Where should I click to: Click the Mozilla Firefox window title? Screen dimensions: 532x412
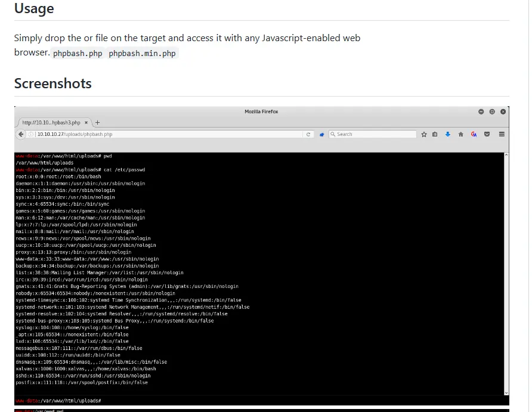click(261, 111)
